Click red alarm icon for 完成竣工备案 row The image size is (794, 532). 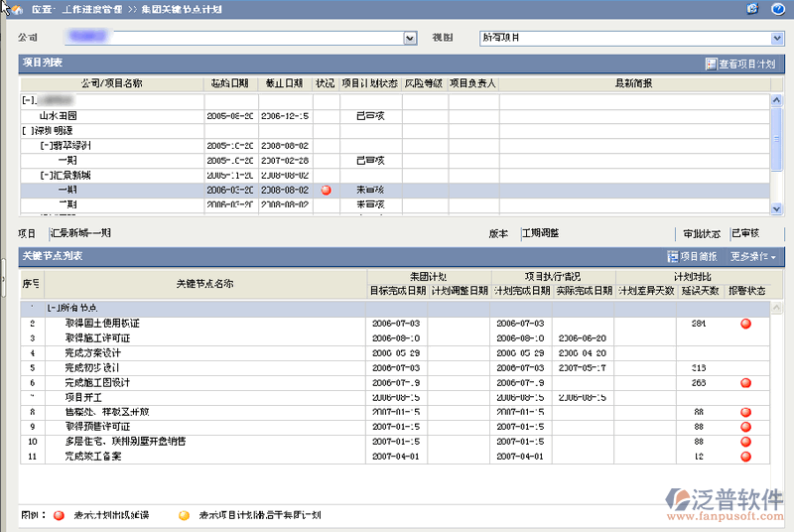click(745, 456)
